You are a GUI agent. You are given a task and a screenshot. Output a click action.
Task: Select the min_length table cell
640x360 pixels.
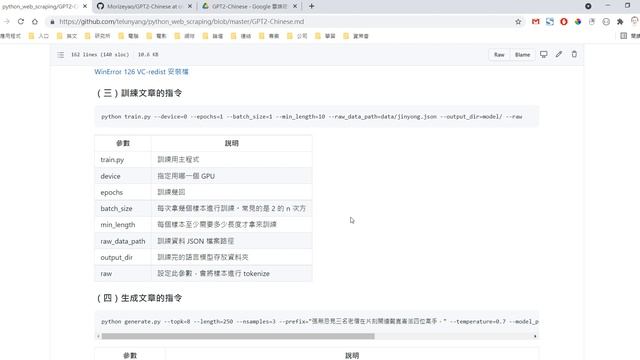[x=123, y=225]
